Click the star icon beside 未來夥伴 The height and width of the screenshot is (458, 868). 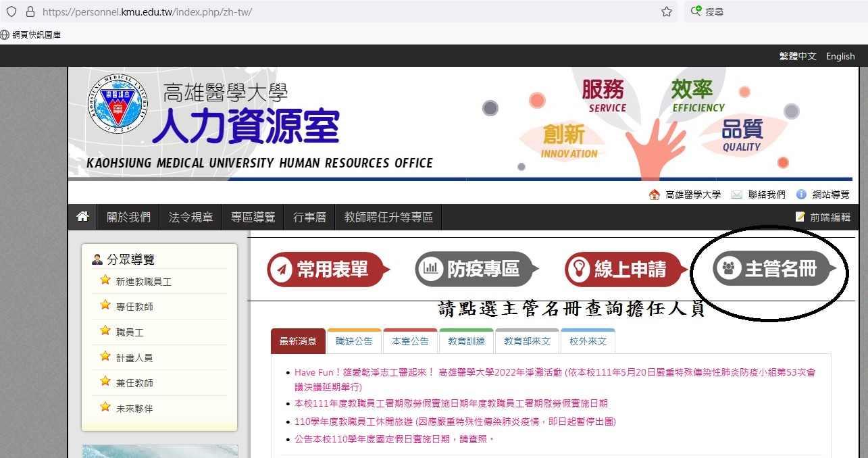pos(105,407)
